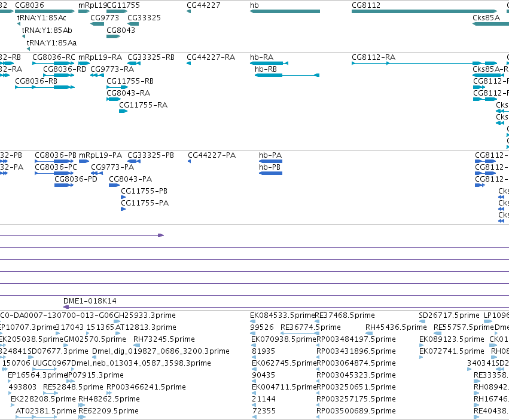Viewport: 509px width, 420px height.
Task: Click the CG8112 gene bar
Action: click(424, 11)
